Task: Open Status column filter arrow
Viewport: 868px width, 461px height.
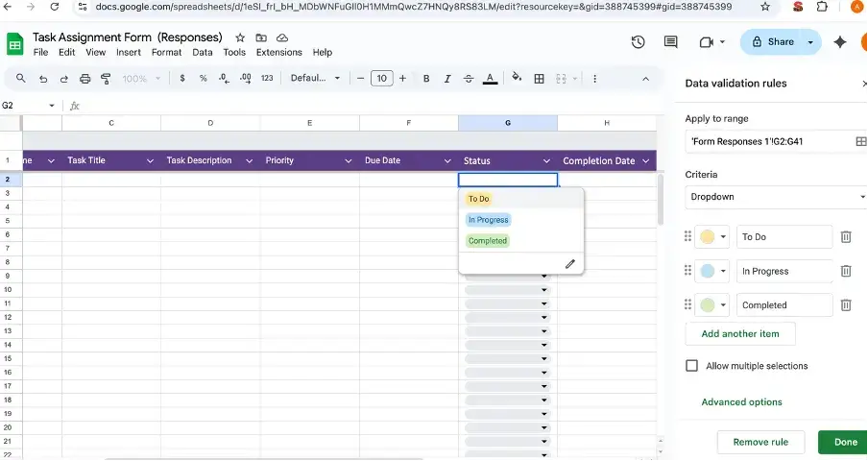Action: tap(546, 161)
